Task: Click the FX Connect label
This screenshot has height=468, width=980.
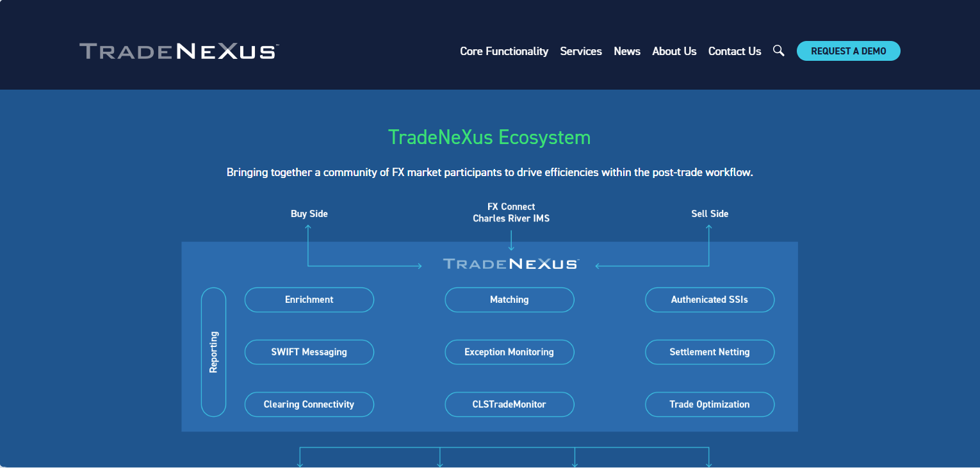Action: point(511,207)
